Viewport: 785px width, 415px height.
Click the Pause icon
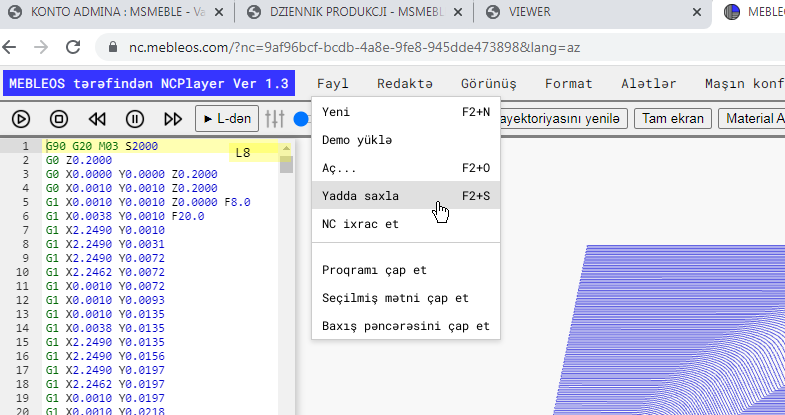pyautogui.click(x=135, y=119)
